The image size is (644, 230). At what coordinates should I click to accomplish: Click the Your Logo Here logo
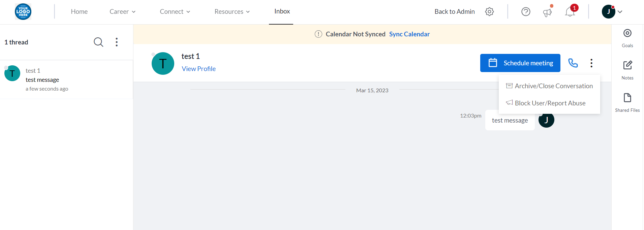point(23,11)
